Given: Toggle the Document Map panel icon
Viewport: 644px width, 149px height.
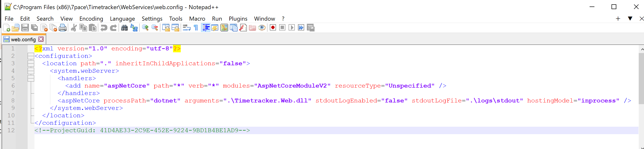Looking at the screenshot, I should pyautogui.click(x=224, y=28).
